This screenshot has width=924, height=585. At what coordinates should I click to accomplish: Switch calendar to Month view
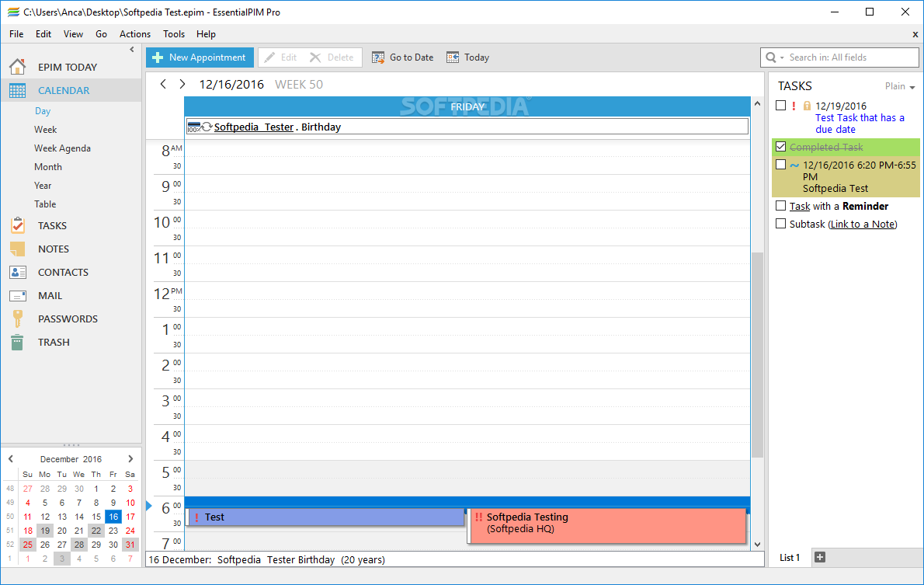tap(47, 167)
